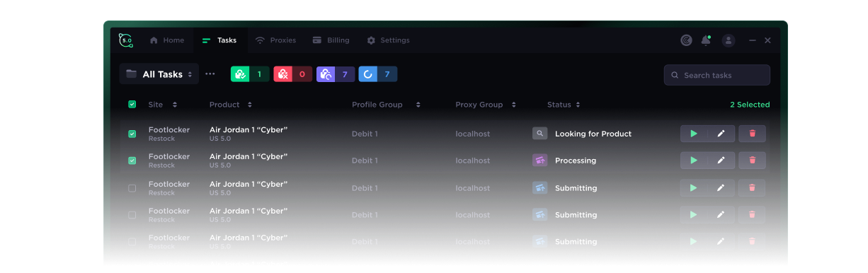Screen dimensions: 868x273
Task: Toggle the select-all header checkbox
Action: pyautogui.click(x=132, y=105)
